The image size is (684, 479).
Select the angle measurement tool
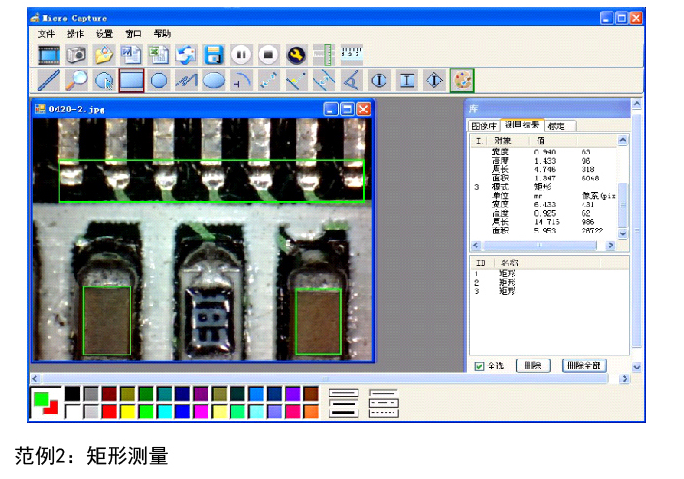tap(352, 80)
